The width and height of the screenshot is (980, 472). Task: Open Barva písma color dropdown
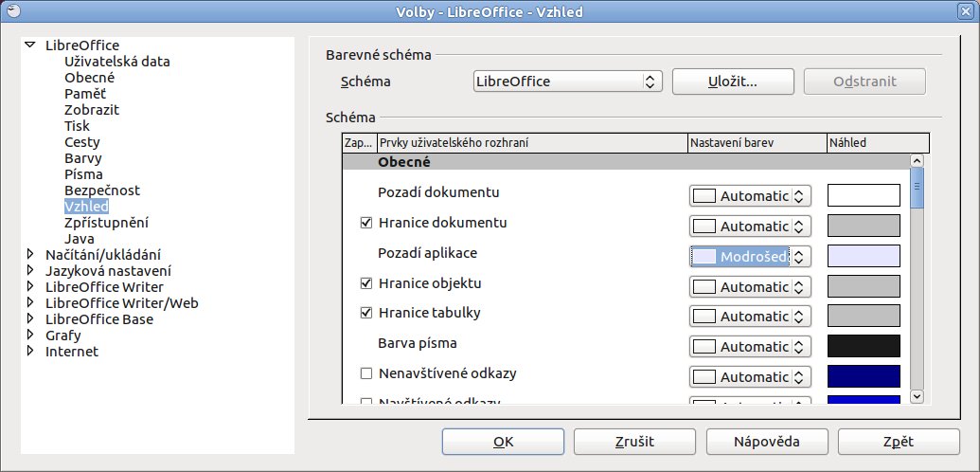tap(750, 346)
